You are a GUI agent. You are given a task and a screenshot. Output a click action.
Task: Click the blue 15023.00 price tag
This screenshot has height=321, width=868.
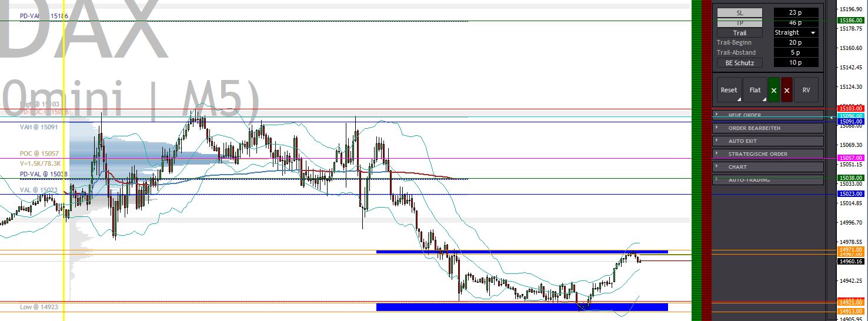[851, 193]
